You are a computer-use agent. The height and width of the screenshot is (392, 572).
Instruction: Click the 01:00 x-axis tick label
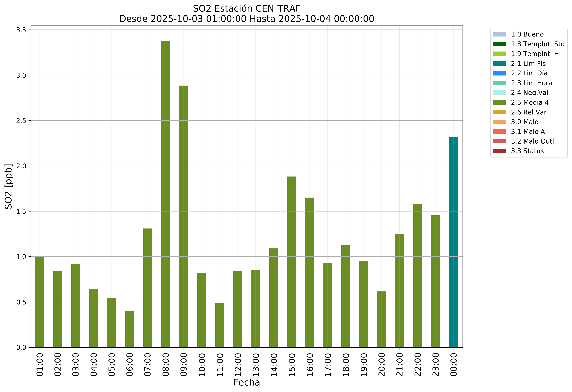click(x=40, y=364)
